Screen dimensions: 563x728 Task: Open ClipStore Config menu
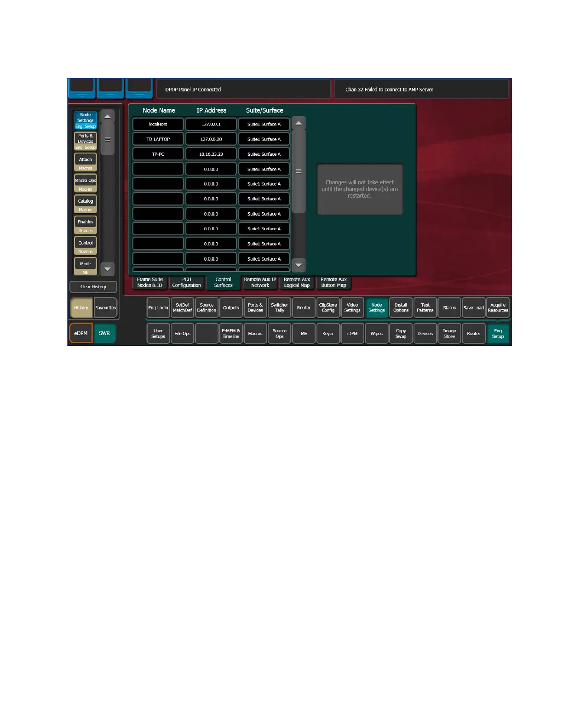point(328,307)
